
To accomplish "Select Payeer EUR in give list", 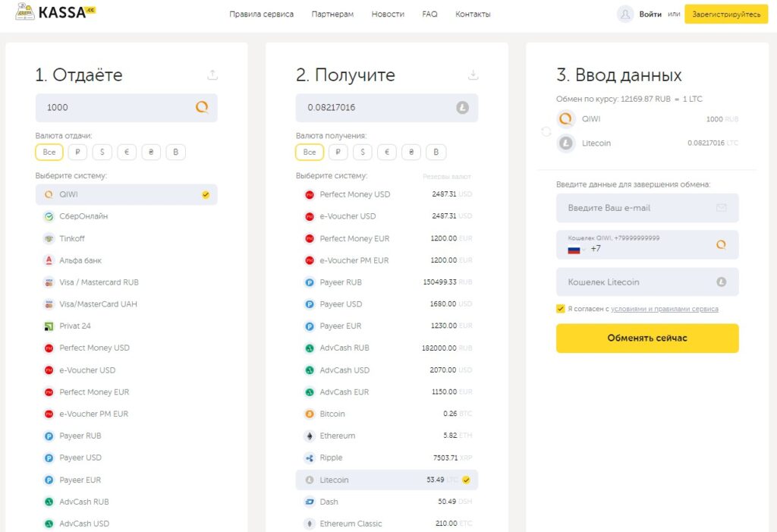I will (x=127, y=480).
